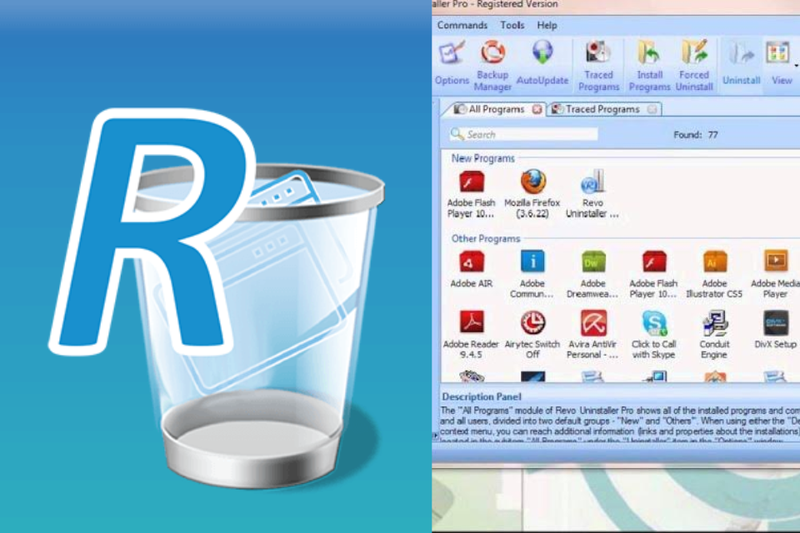Click the Uninstall toolbar button
This screenshot has height=533, width=800.
[741, 63]
